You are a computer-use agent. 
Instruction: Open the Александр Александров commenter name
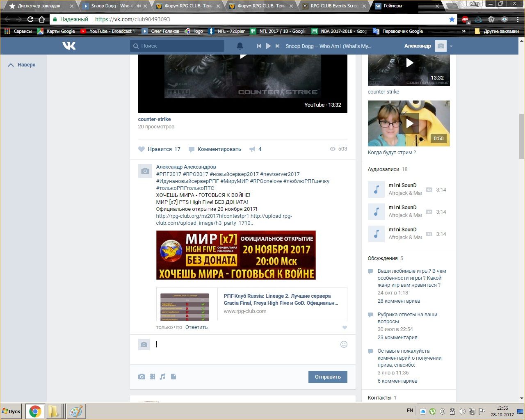(x=186, y=167)
